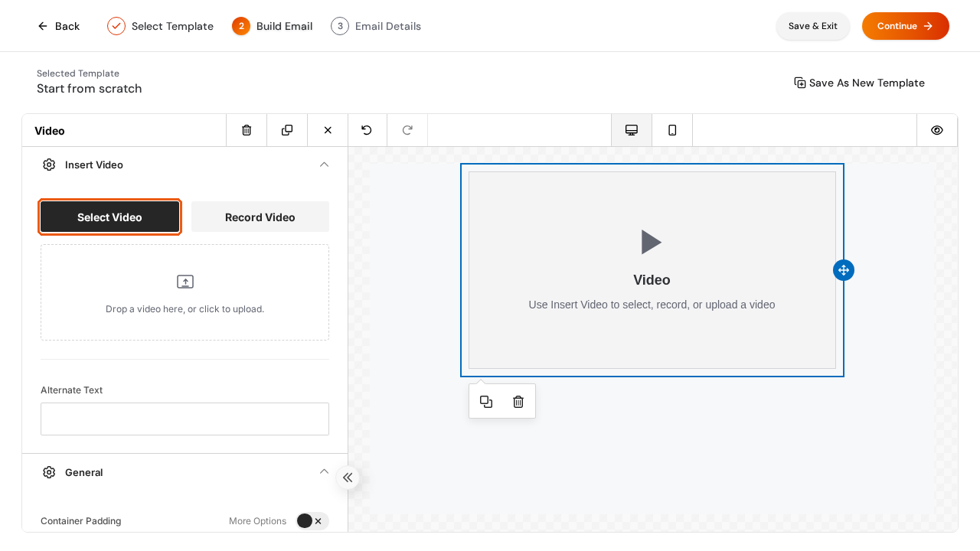980x551 pixels.
Task: Continue to the next step
Action: 906,26
